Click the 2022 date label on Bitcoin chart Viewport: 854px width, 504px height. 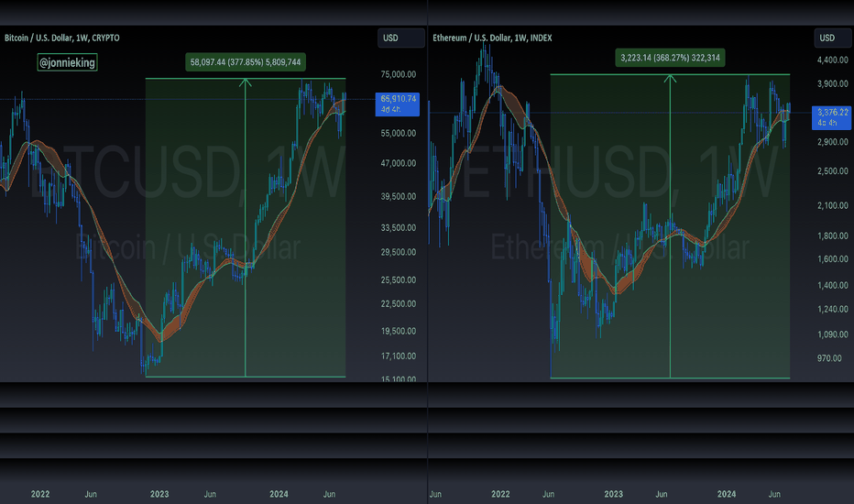(x=40, y=494)
